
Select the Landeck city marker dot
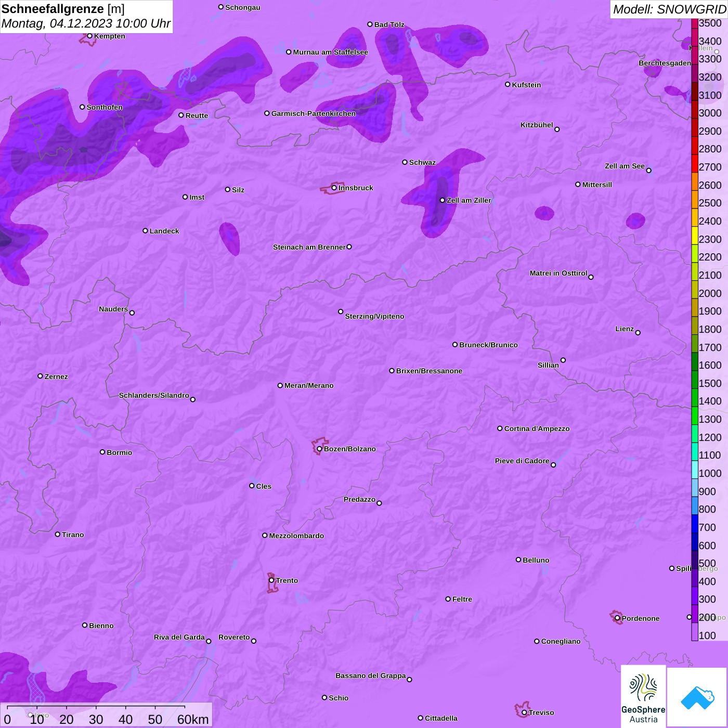tap(145, 230)
